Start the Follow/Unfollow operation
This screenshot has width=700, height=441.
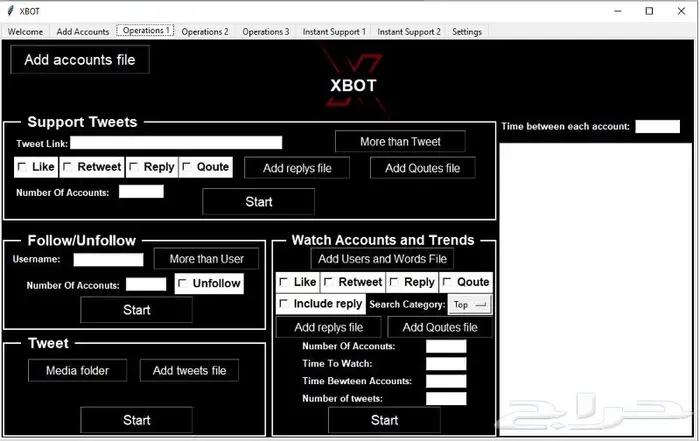pyautogui.click(x=137, y=310)
